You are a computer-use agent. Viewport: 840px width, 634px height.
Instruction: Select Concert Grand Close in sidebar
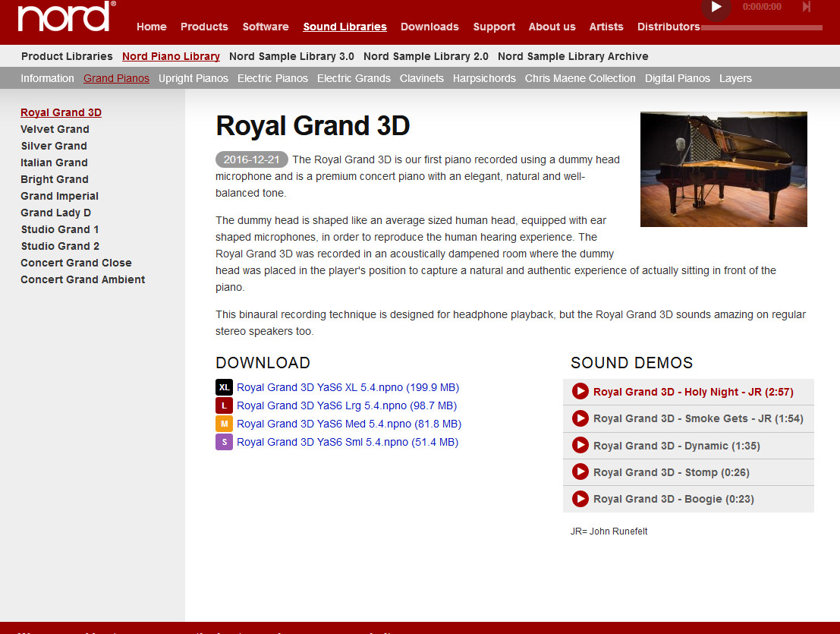coord(76,263)
